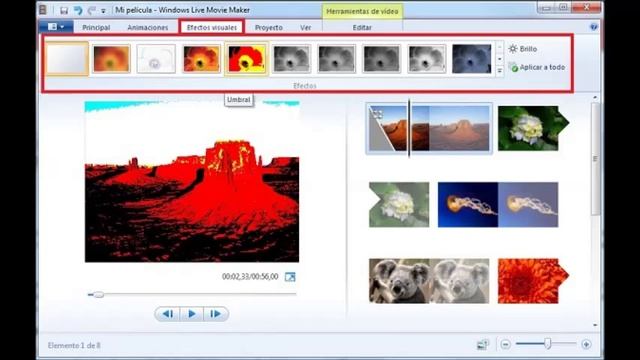The image size is (640, 360).
Task: Move the effects gallery up one row
Action: click(500, 47)
